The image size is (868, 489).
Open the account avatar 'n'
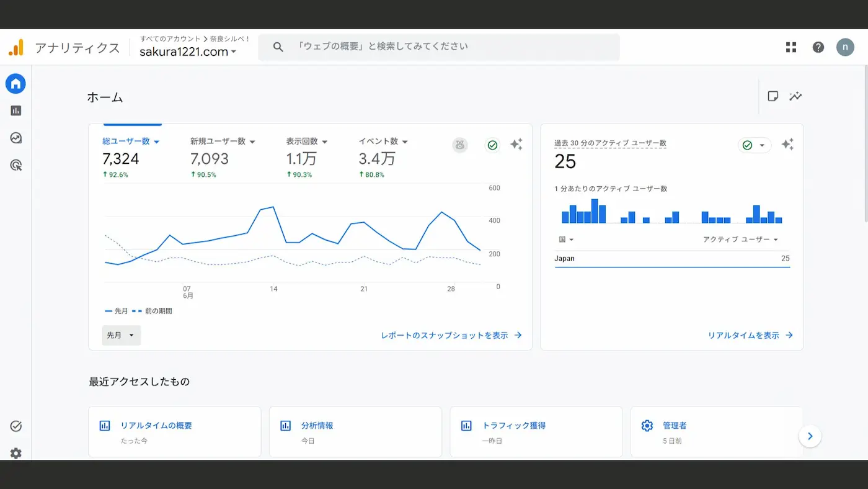click(x=845, y=47)
